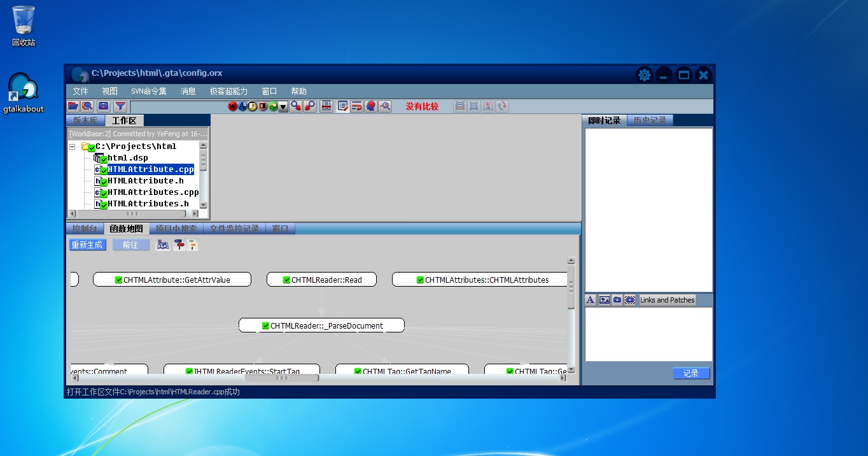Click the insert picture icon in record panel
Image resolution: width=868 pixels, height=456 pixels.
click(605, 300)
